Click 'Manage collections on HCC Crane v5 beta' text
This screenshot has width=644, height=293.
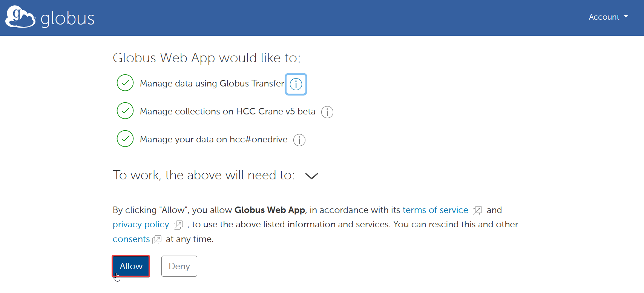pos(227,111)
